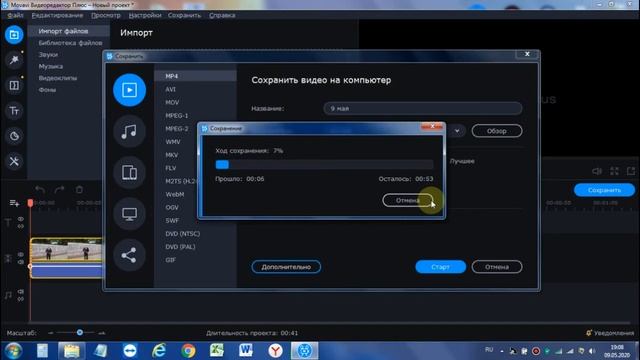The height and width of the screenshot is (360, 640).
Task: Open the save for devices icon
Action: pyautogui.click(x=129, y=173)
